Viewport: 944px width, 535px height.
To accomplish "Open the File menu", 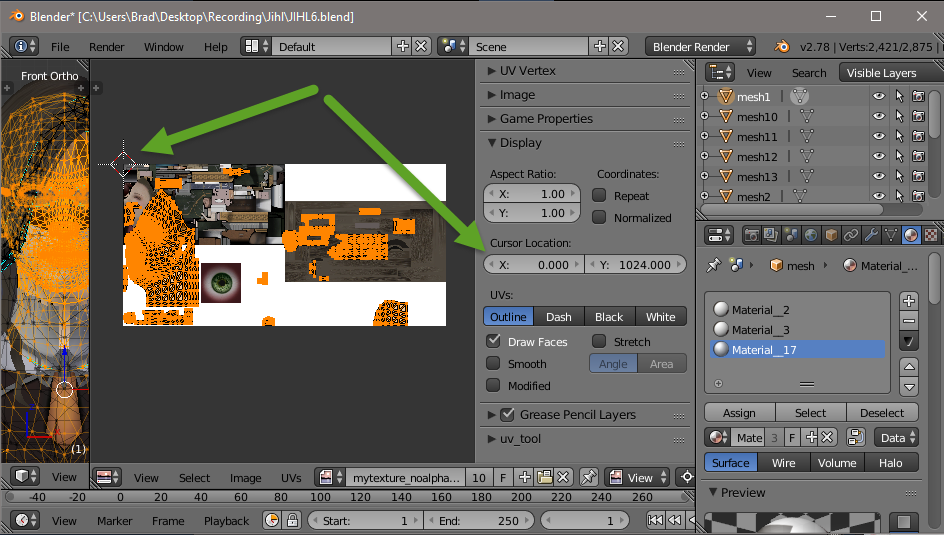I will tap(60, 47).
